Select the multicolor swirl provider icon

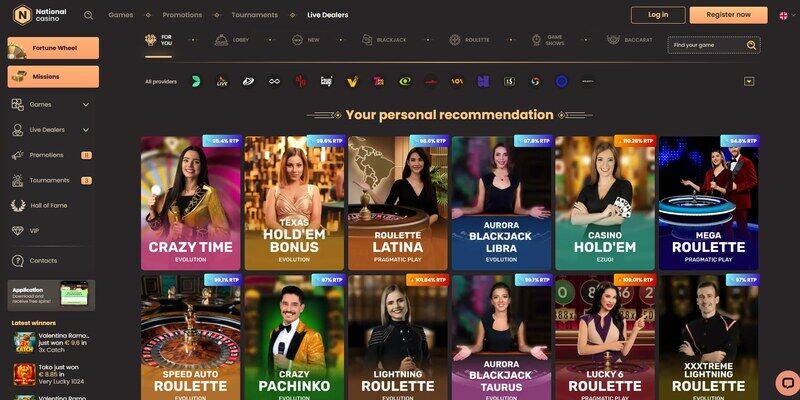[x=535, y=82]
